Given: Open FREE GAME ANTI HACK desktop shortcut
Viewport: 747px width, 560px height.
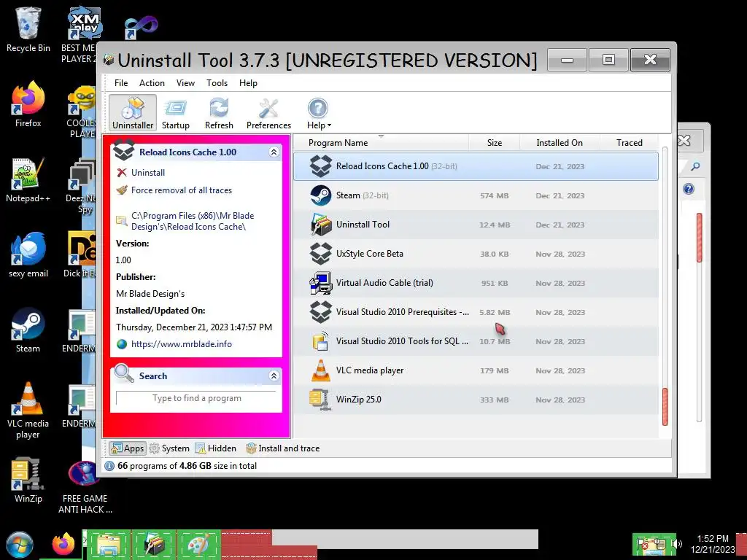Looking at the screenshot, I should point(85,486).
